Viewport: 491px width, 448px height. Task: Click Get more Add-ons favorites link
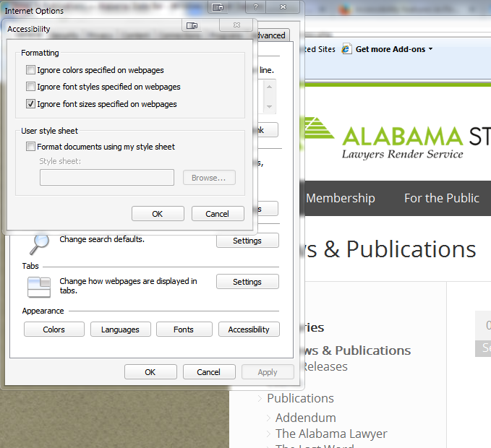point(390,49)
